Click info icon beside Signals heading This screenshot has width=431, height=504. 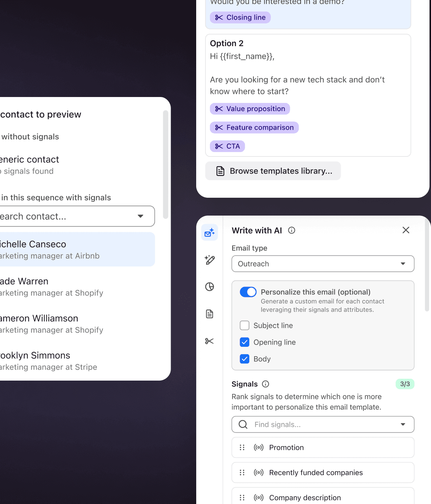[x=265, y=384]
